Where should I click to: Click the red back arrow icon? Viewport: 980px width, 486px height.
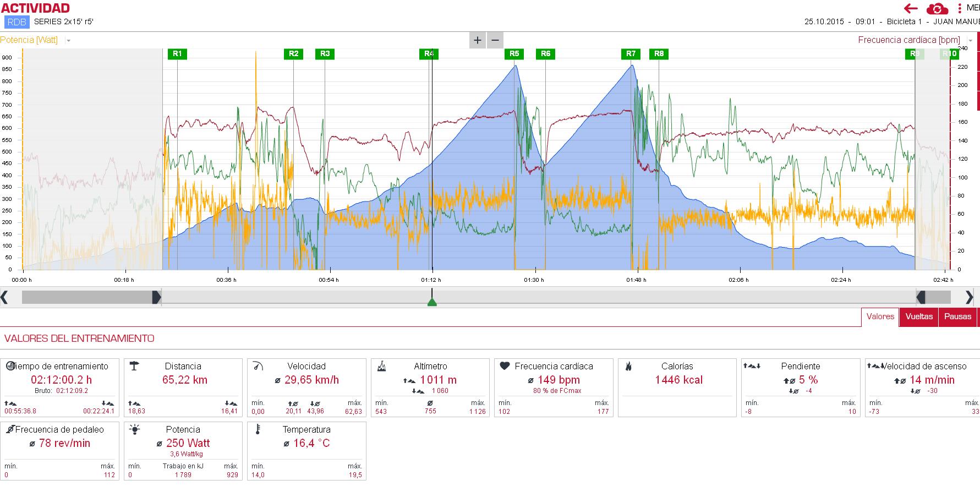911,8
